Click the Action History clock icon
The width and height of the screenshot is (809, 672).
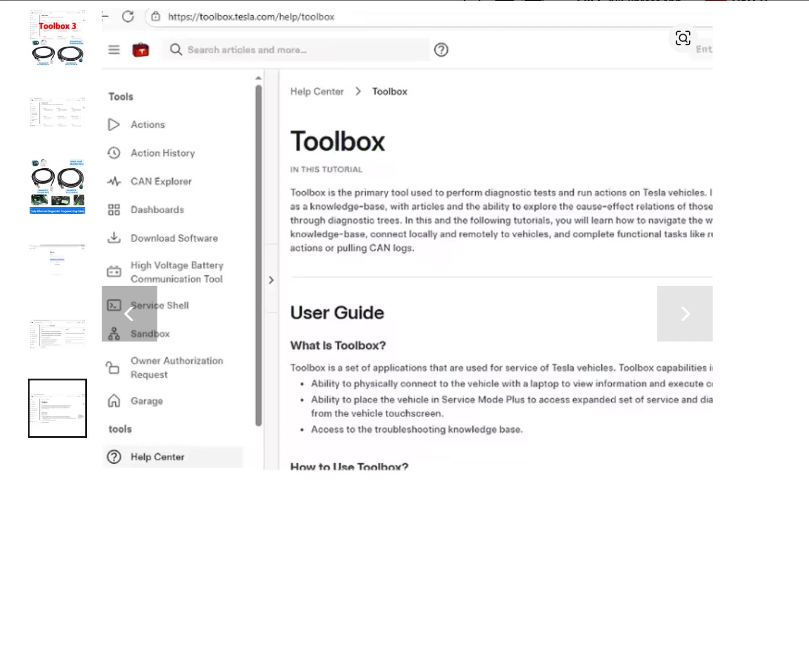[x=114, y=153]
